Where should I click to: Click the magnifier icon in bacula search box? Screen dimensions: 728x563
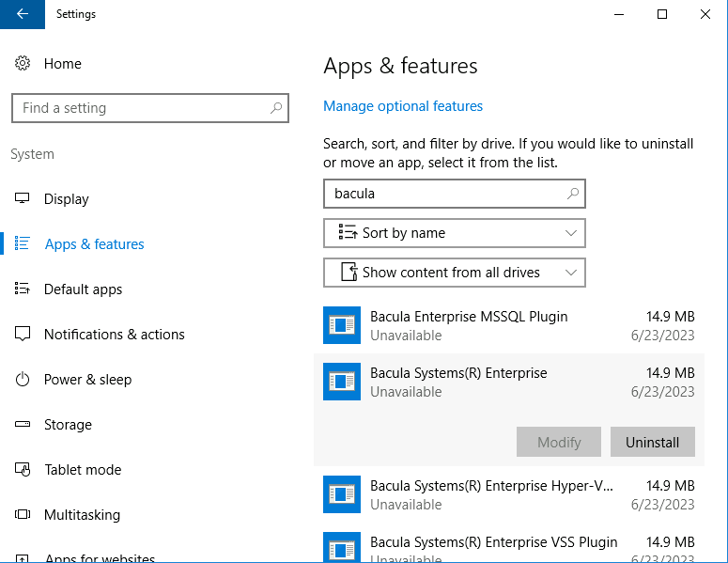click(x=572, y=195)
